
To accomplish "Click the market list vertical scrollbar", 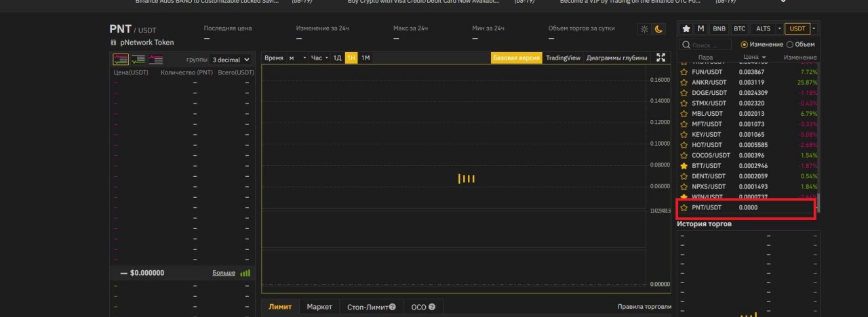I will [818, 203].
